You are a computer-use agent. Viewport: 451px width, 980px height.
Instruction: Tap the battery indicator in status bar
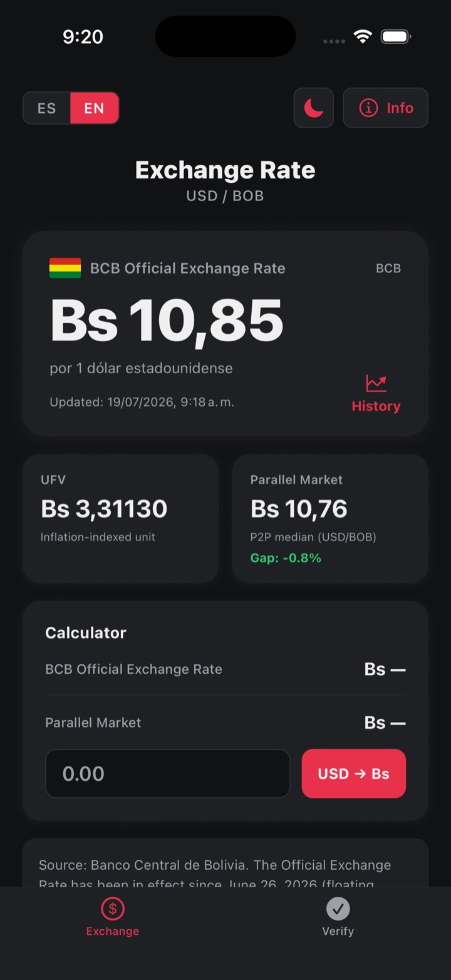pyautogui.click(x=395, y=36)
